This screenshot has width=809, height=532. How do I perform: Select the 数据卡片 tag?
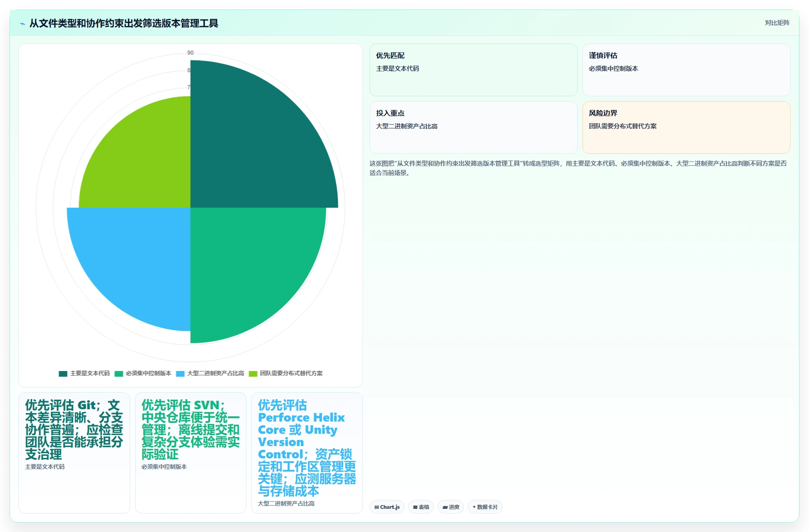485,507
